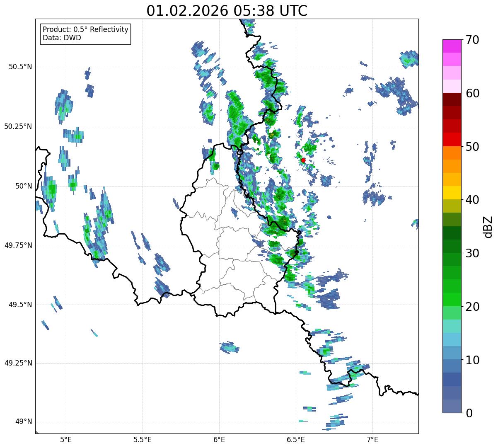Click the 6°E longitude label
This screenshot has width=498, height=448.
tap(219, 439)
